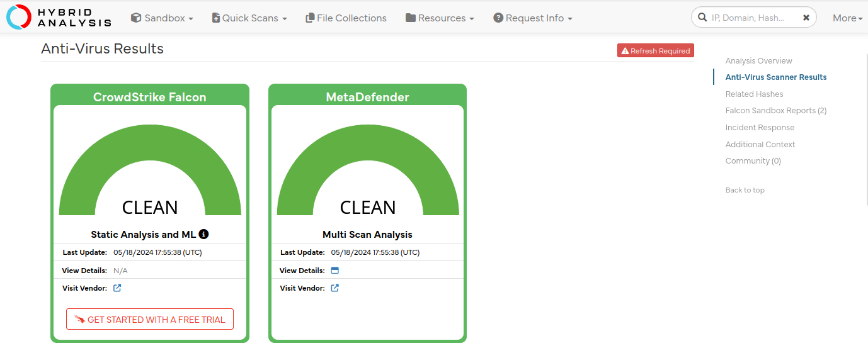This screenshot has height=358, width=868.
Task: Click the MetaDefender CLEAN gauge
Action: coord(367,171)
